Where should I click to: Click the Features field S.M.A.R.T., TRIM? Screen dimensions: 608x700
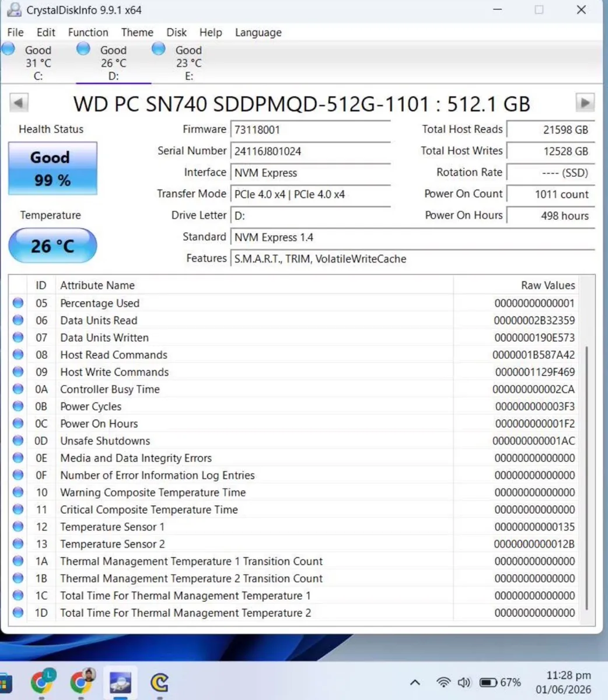click(413, 259)
